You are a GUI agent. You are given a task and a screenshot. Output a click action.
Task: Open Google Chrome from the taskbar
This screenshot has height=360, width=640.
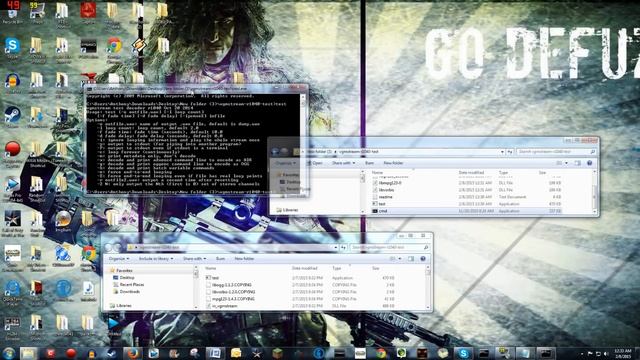point(381,353)
